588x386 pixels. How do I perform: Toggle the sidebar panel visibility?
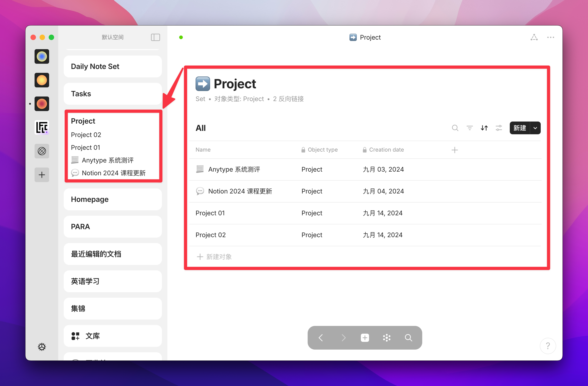155,37
